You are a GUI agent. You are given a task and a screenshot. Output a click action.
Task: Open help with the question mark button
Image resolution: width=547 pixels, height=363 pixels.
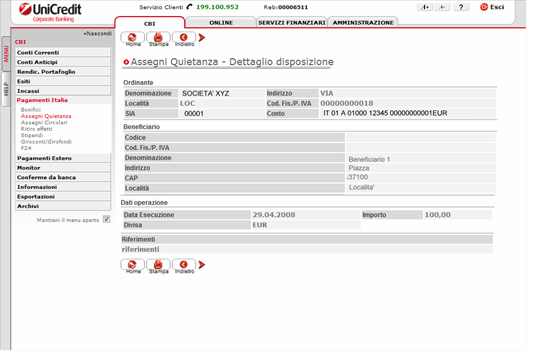tap(461, 7)
